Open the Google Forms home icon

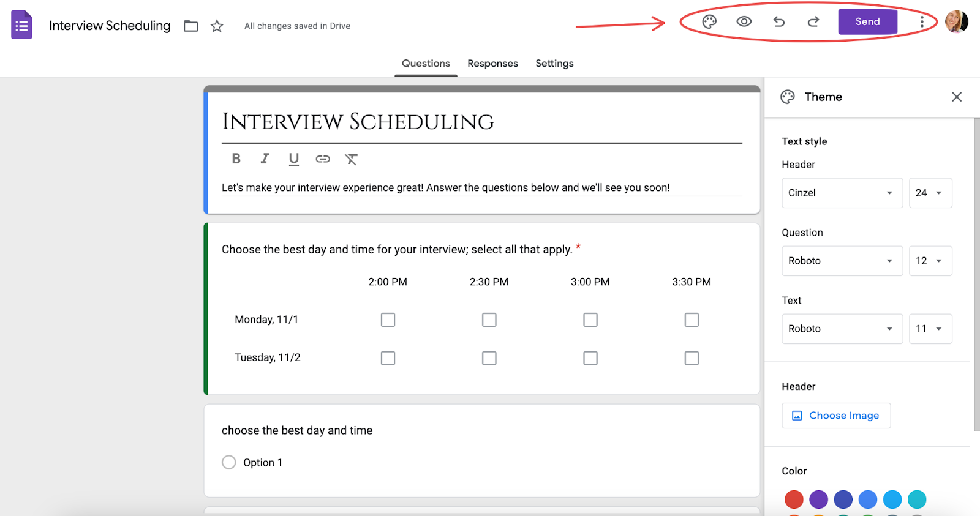pos(21,25)
